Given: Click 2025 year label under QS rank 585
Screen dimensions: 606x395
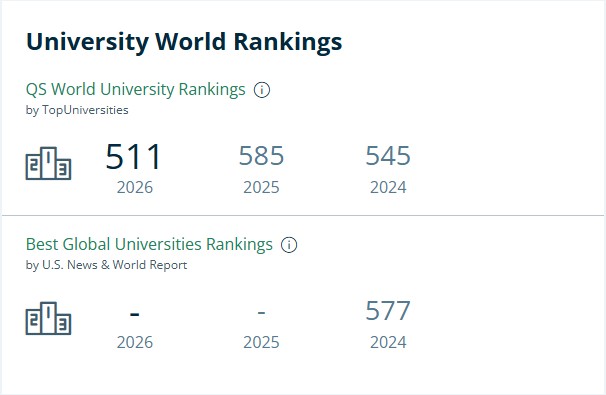Looking at the screenshot, I should click(x=261, y=187).
